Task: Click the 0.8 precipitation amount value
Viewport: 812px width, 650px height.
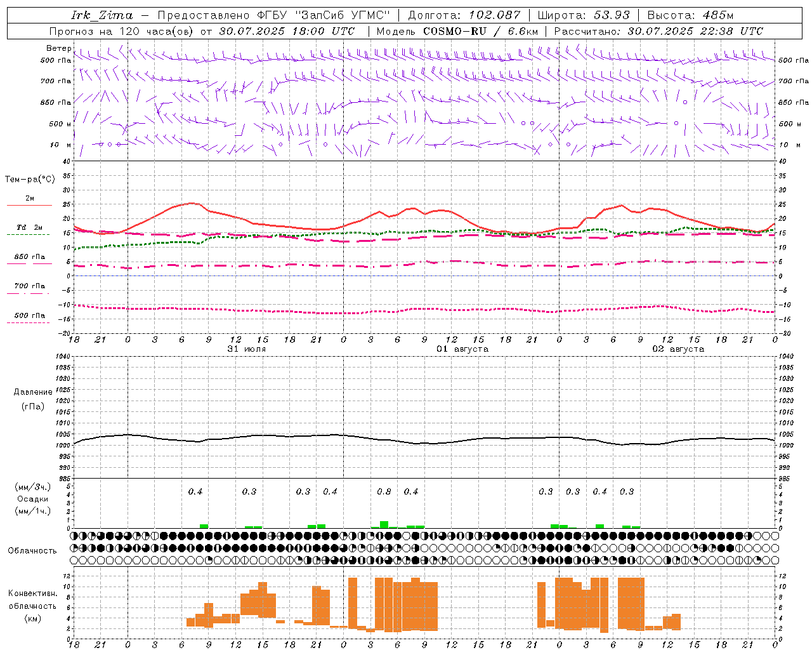Action: click(384, 492)
